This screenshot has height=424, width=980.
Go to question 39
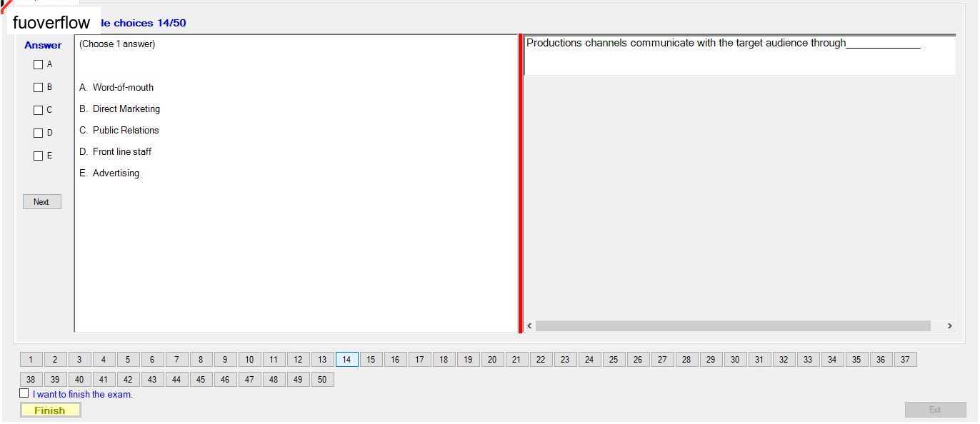55,380
